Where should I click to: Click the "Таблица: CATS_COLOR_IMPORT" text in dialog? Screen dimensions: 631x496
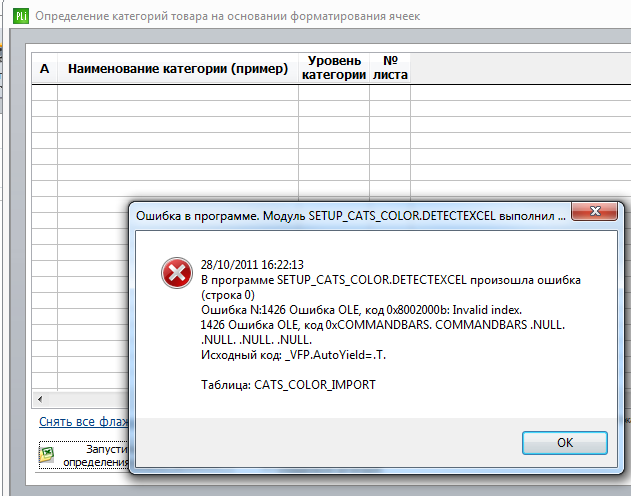pyautogui.click(x=288, y=385)
